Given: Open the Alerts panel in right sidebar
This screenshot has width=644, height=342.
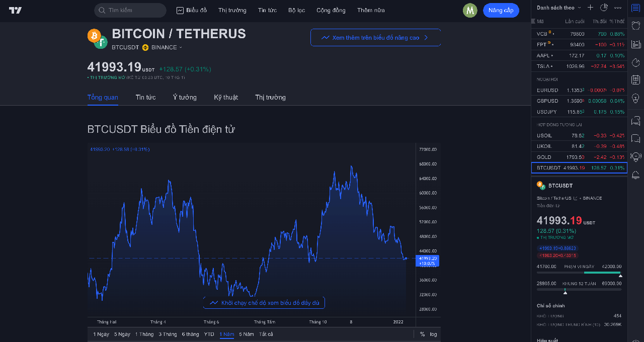Looking at the screenshot, I should point(635,25).
